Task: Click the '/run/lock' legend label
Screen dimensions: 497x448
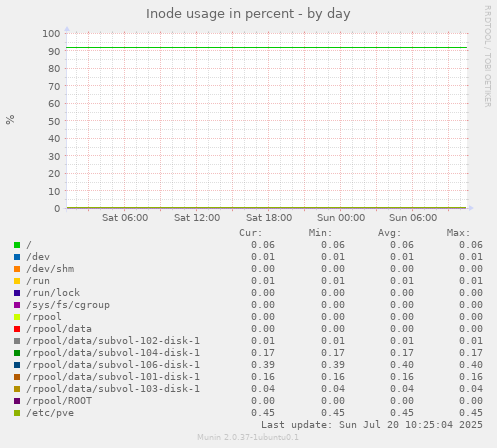Action: tap(53, 293)
